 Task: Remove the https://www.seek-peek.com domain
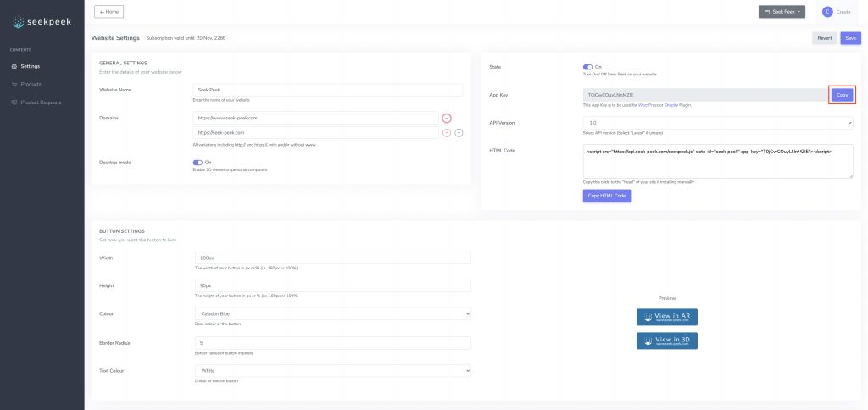(x=447, y=118)
